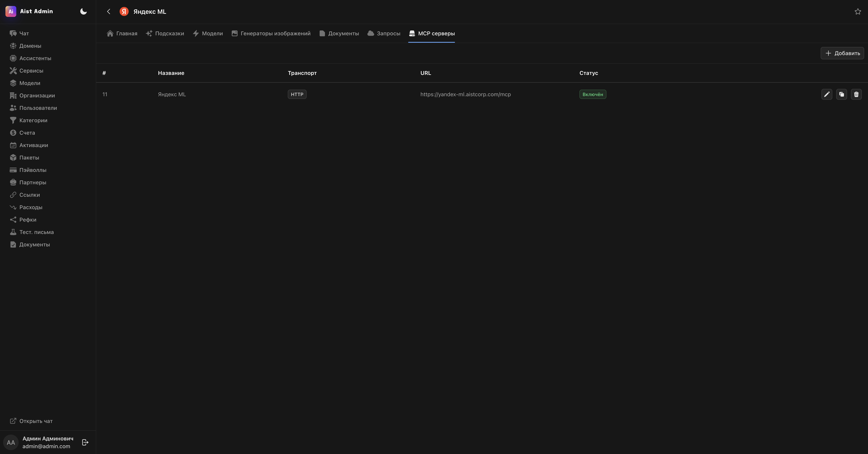Go to Сервисы in the sidebar

[48, 71]
